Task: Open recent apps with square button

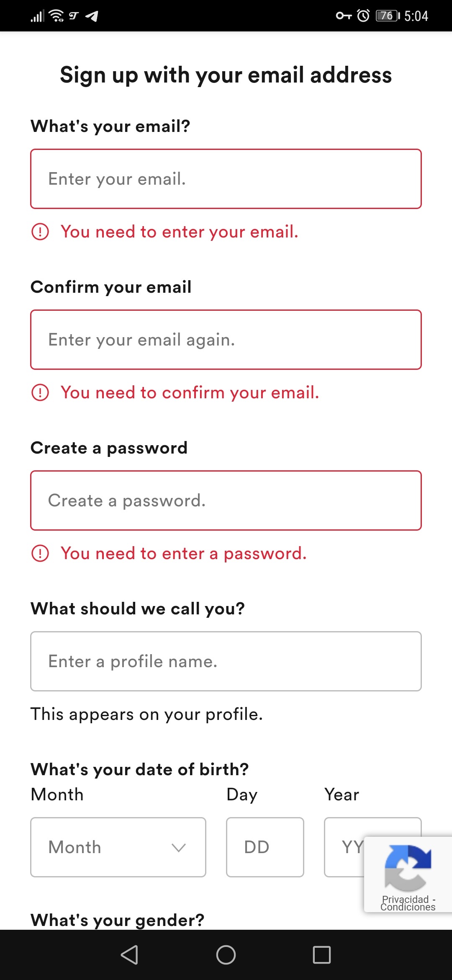Action: 321,955
